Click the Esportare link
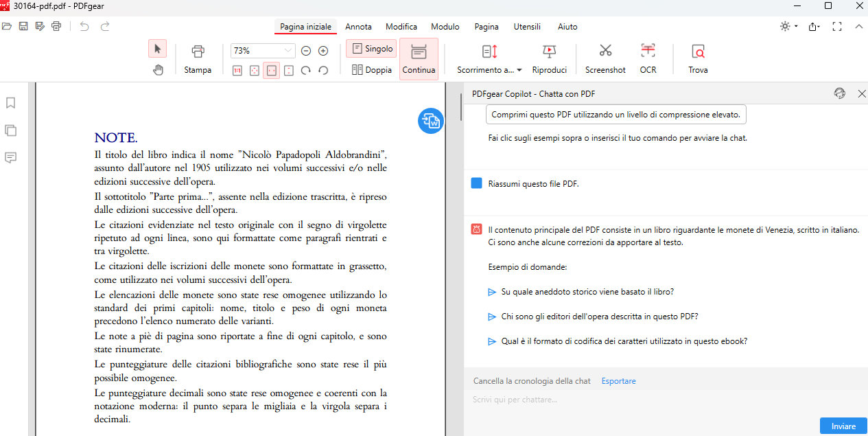Screen dimensions: 868x436 [x=618, y=381]
